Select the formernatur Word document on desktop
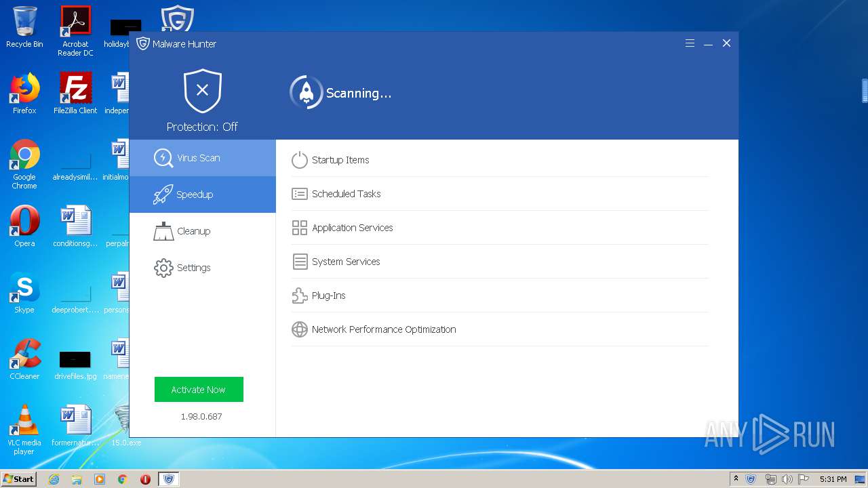Viewport: 868px width, 488px height. click(x=75, y=426)
